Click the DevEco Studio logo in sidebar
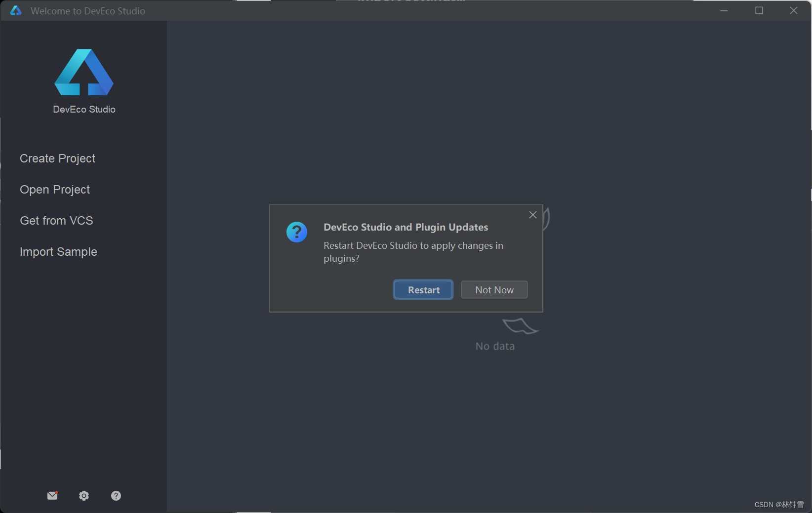Screen dimensions: 812x513 point(84,72)
